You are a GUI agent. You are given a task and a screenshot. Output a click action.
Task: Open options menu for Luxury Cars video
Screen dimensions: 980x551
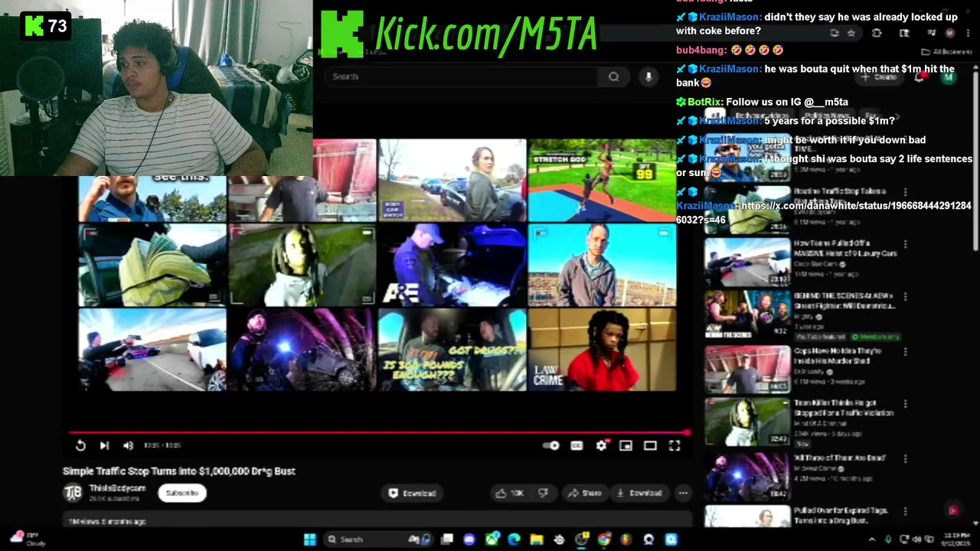[x=905, y=245]
